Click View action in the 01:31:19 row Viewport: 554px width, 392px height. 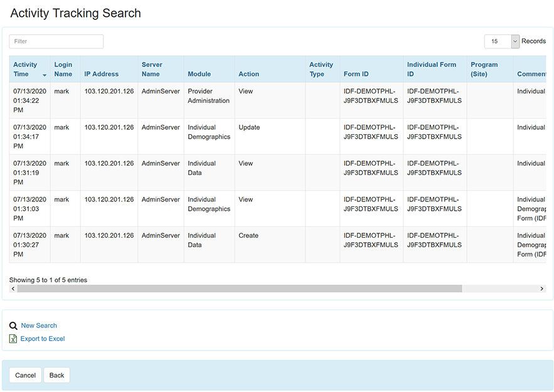click(x=245, y=164)
